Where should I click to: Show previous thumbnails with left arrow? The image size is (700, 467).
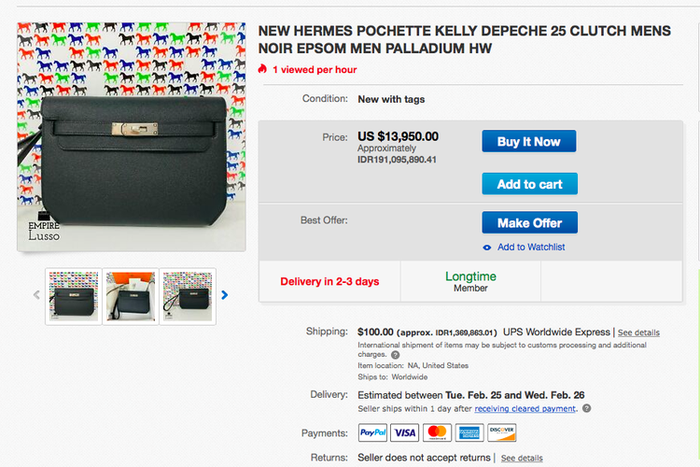(x=37, y=295)
